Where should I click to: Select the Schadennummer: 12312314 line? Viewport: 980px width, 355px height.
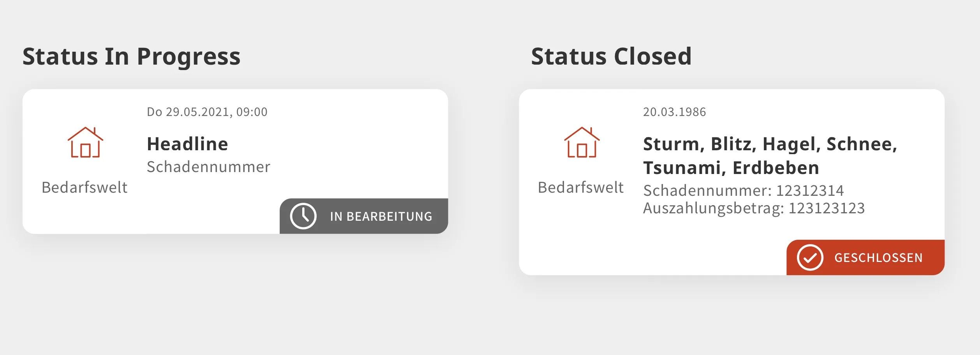[x=743, y=191]
